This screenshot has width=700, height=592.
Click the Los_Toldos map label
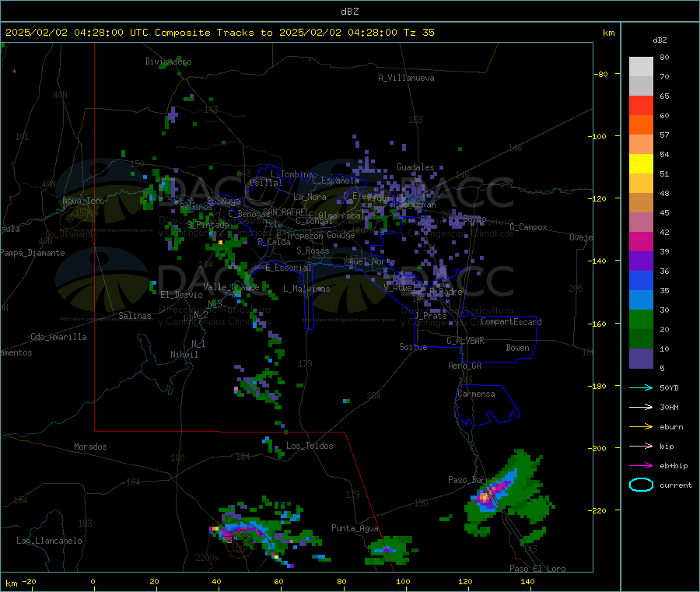click(x=310, y=446)
